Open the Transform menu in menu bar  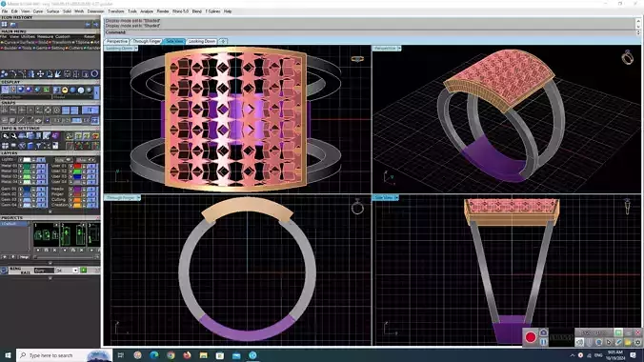click(x=116, y=11)
